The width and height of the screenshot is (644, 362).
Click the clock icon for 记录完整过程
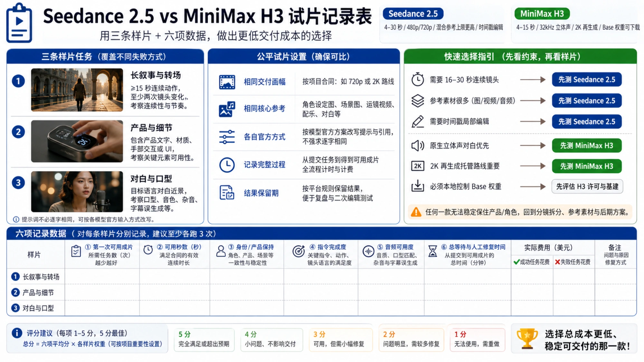pos(227,165)
